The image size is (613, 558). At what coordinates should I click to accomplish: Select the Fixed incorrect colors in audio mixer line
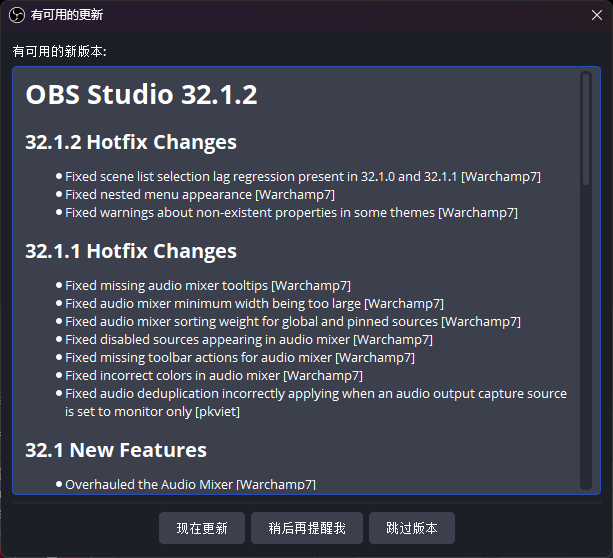214,375
